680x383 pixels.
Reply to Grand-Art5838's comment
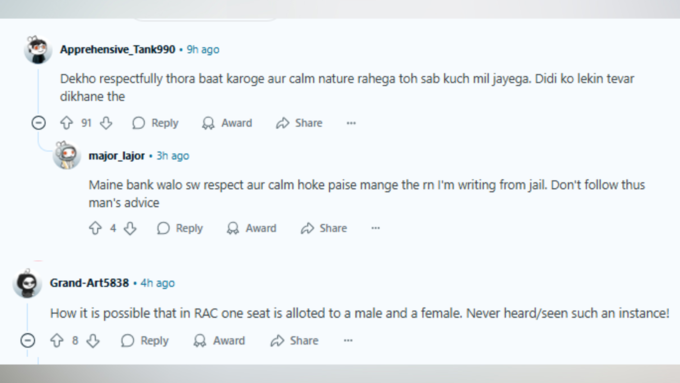pos(145,340)
